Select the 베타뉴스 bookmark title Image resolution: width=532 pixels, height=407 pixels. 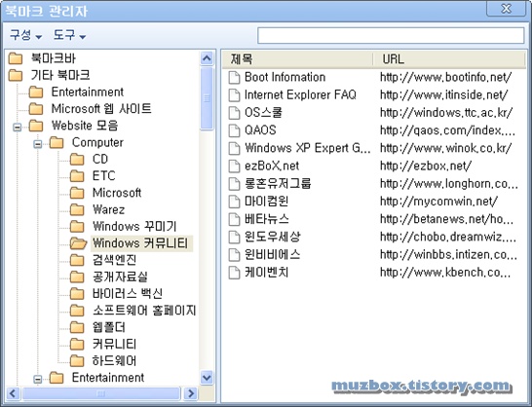[267, 219]
